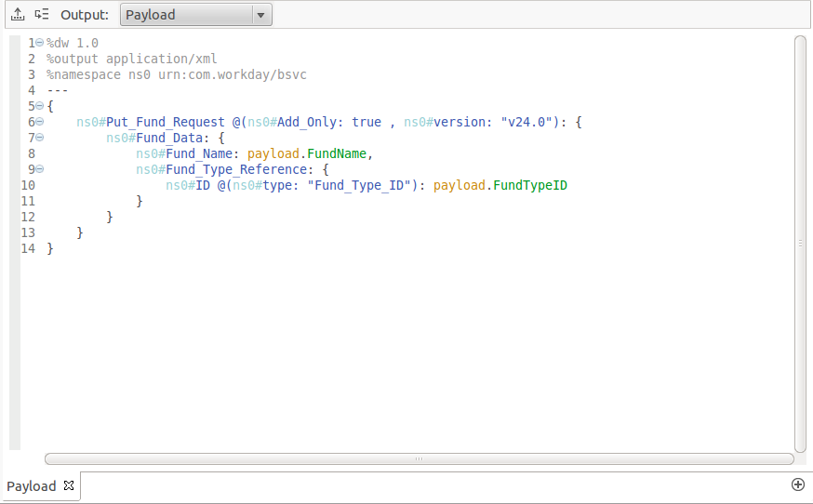Click the export/upload icon beside Output
The width and height of the screenshot is (813, 504).
[x=18, y=15]
